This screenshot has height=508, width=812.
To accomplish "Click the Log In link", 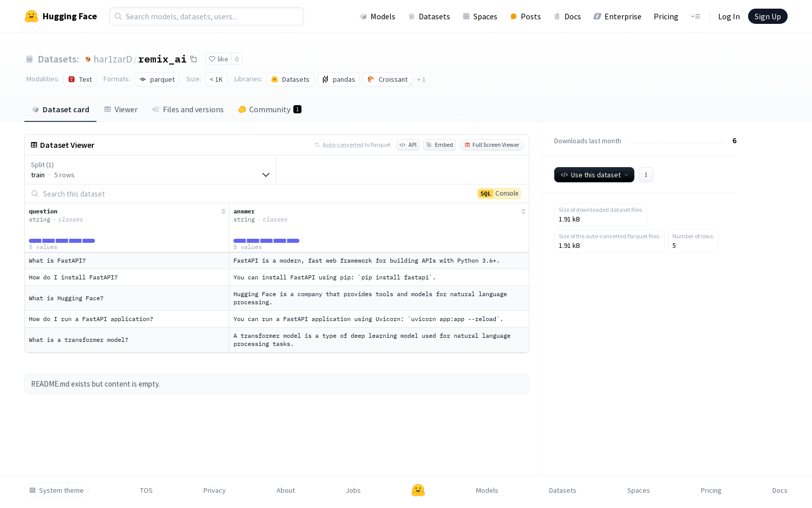I will pyautogui.click(x=729, y=16).
